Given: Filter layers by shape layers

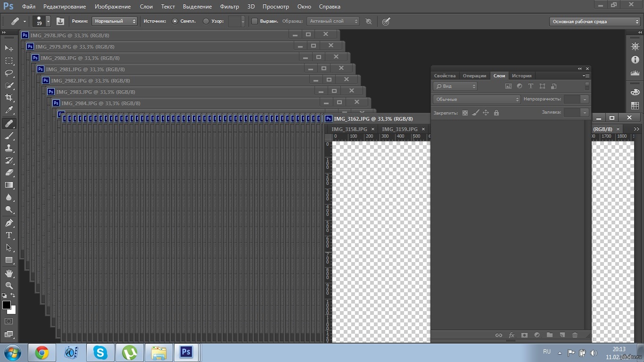Looking at the screenshot, I should pyautogui.click(x=542, y=86).
